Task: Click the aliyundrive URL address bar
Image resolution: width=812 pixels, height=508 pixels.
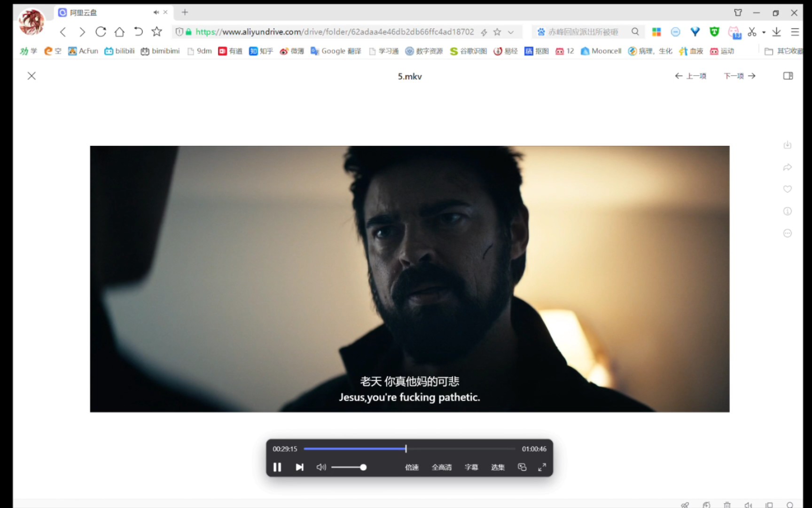Action: 335,32
